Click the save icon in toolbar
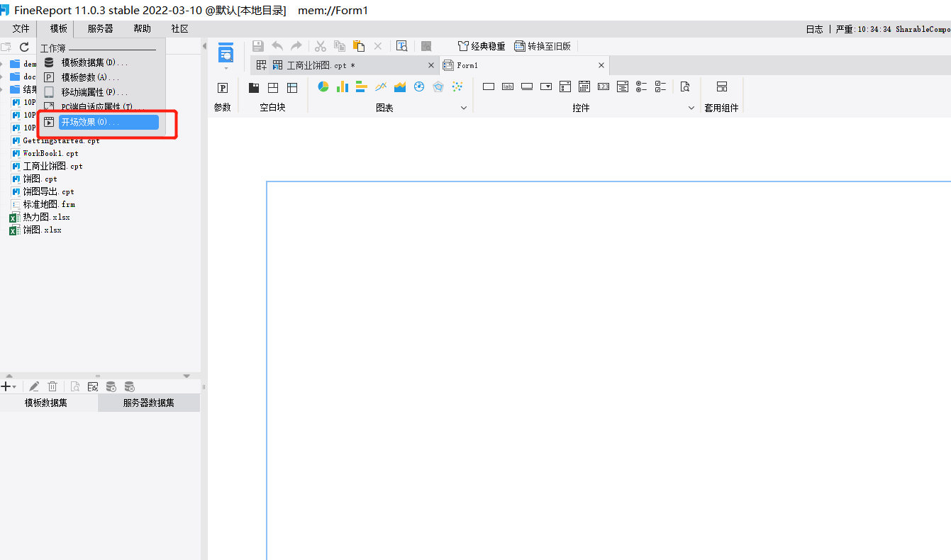Image resolution: width=951 pixels, height=560 pixels. pos(258,46)
